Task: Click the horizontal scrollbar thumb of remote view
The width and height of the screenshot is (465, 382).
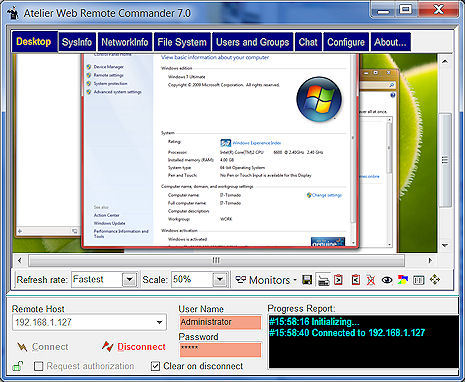Action: (216, 260)
